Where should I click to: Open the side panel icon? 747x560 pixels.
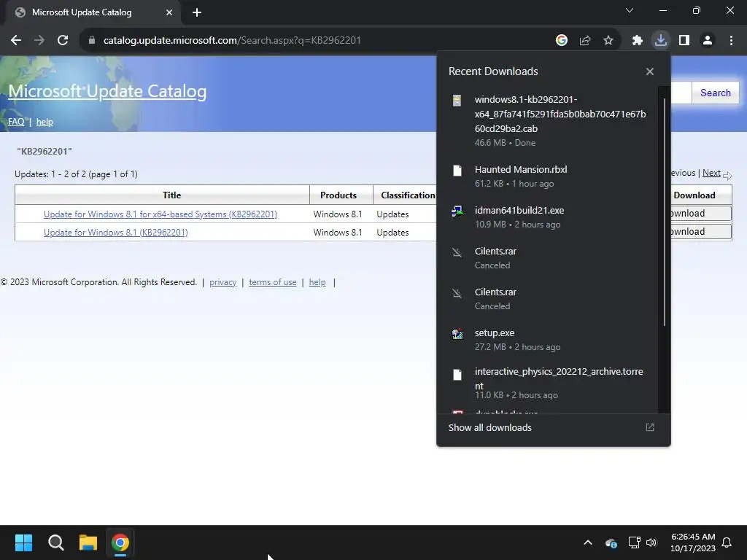pos(684,41)
